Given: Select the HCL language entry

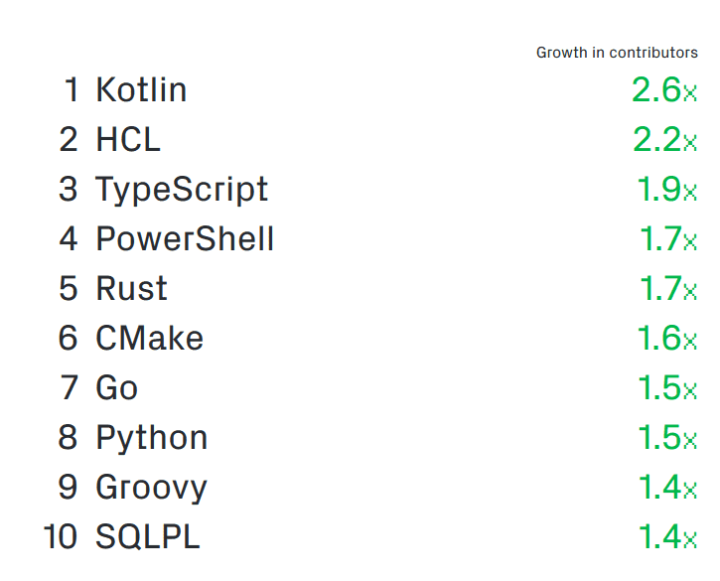Looking at the screenshot, I should pyautogui.click(x=128, y=139).
